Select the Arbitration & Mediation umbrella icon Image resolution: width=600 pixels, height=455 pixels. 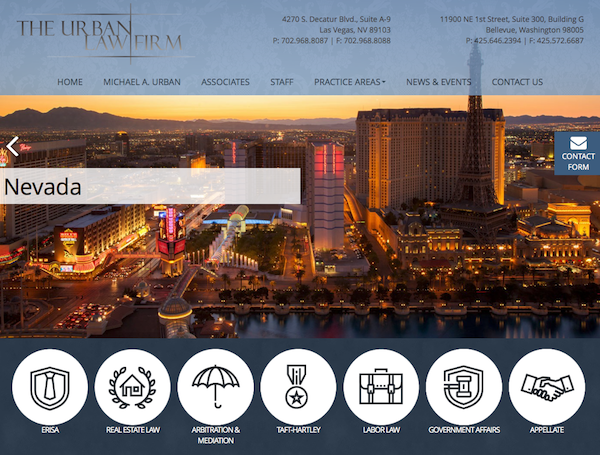coord(215,387)
